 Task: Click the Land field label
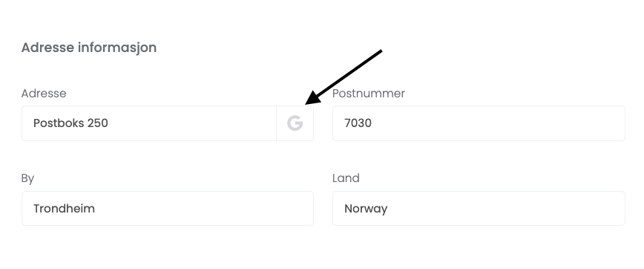[346, 178]
